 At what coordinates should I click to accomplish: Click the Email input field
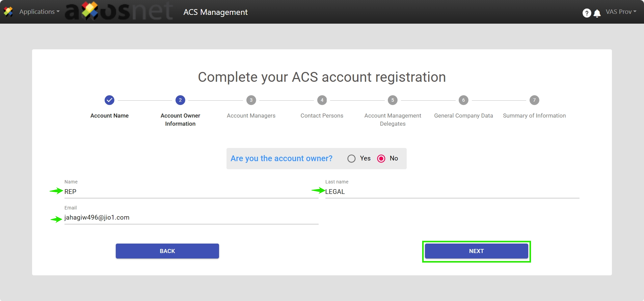point(191,218)
